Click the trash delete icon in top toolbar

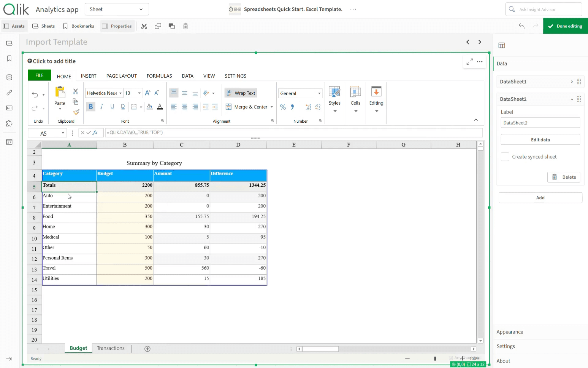(x=185, y=26)
